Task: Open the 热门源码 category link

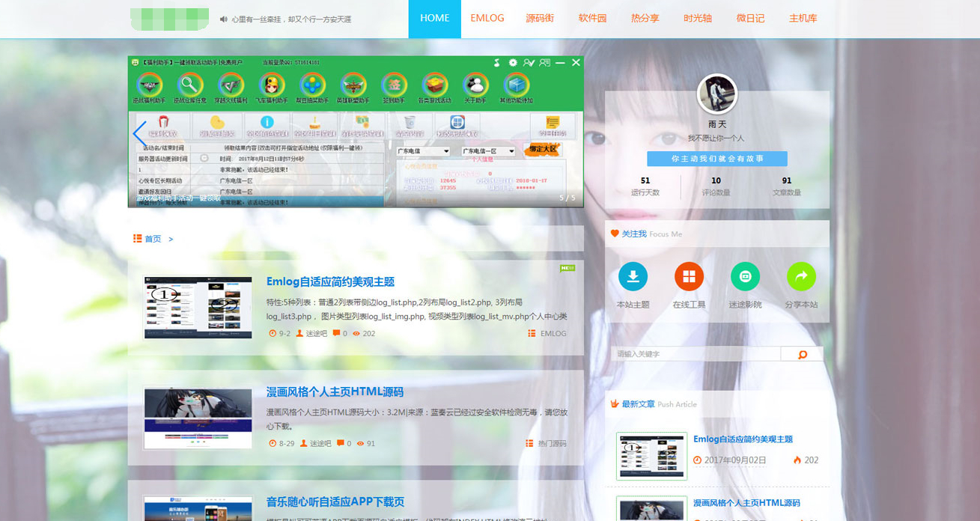Action: 553,444
